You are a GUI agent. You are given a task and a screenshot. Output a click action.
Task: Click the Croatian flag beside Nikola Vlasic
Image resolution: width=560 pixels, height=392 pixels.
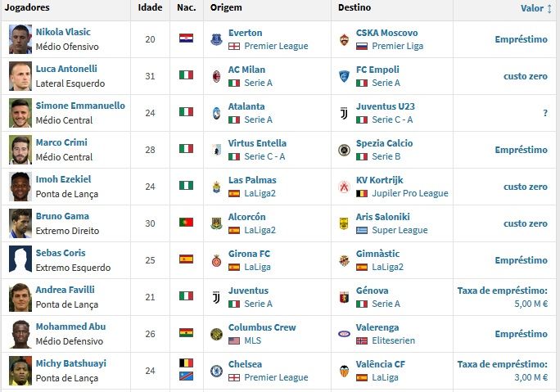click(186, 39)
